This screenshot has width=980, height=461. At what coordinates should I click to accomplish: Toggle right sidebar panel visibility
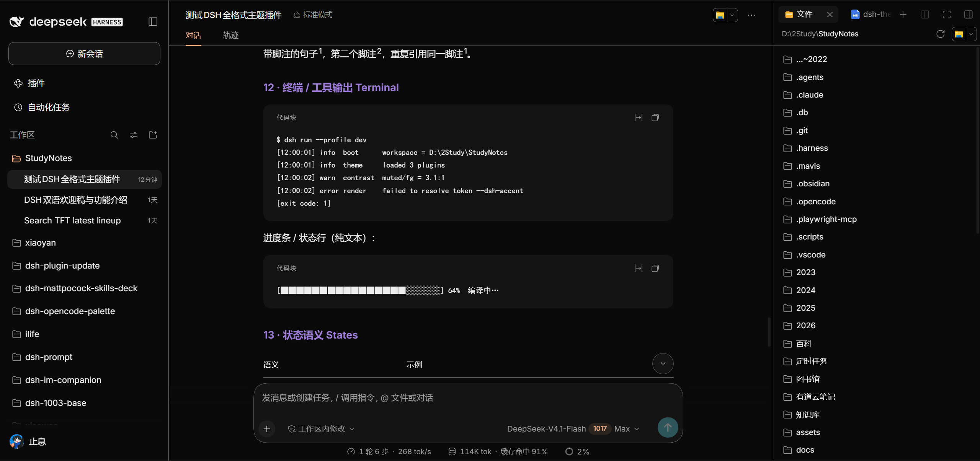[x=969, y=15]
